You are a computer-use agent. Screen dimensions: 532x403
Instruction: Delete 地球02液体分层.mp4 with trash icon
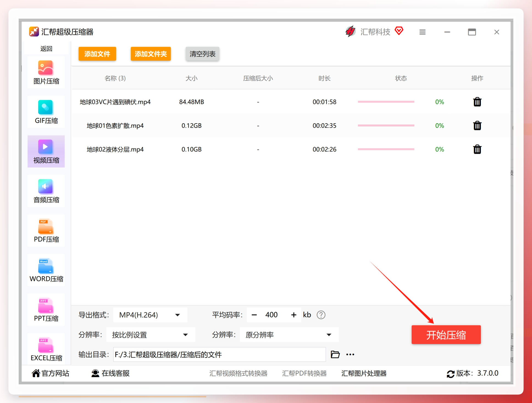(x=477, y=149)
